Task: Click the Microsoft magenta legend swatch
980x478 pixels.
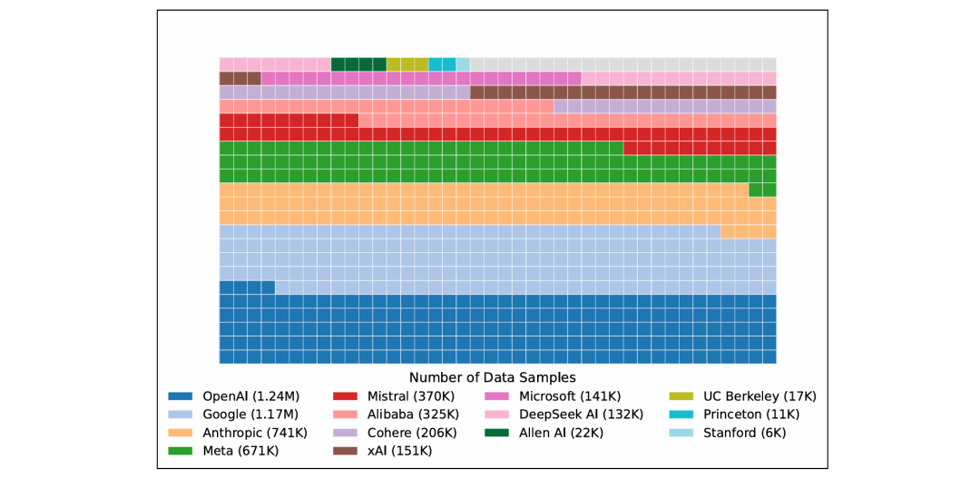Action: click(496, 396)
